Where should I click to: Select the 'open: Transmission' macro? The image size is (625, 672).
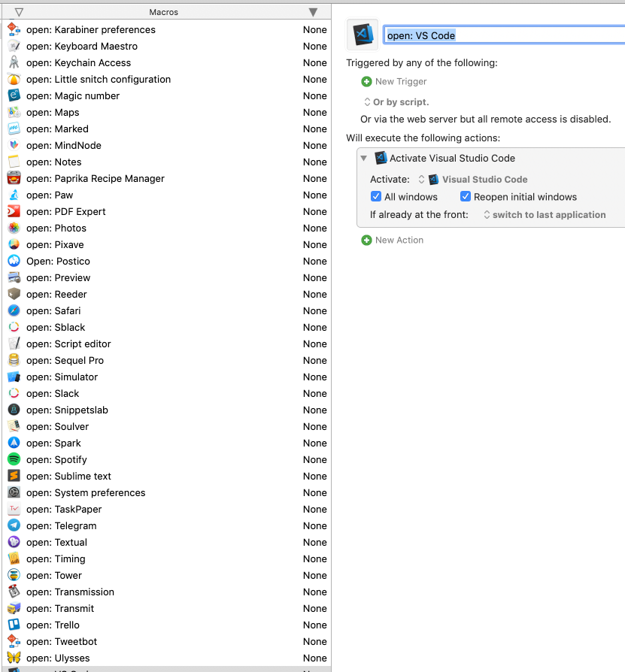pyautogui.click(x=167, y=592)
